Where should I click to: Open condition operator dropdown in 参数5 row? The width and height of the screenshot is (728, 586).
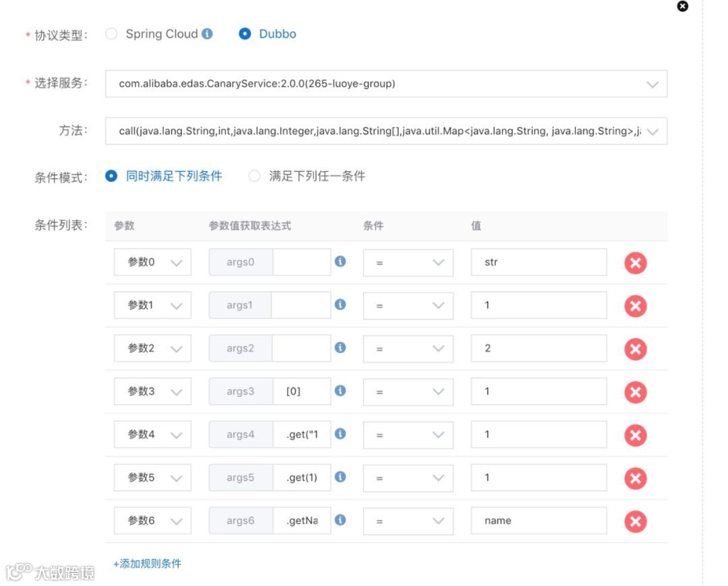click(x=408, y=478)
